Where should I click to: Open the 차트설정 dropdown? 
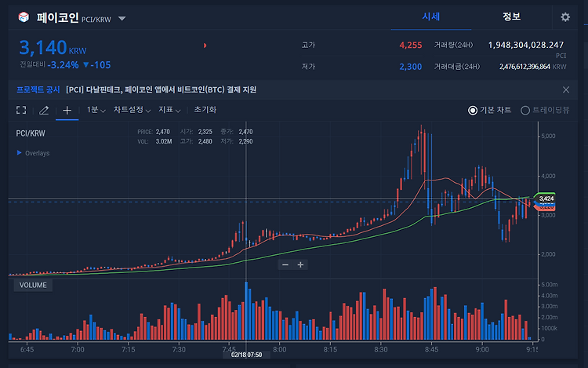[x=132, y=110]
